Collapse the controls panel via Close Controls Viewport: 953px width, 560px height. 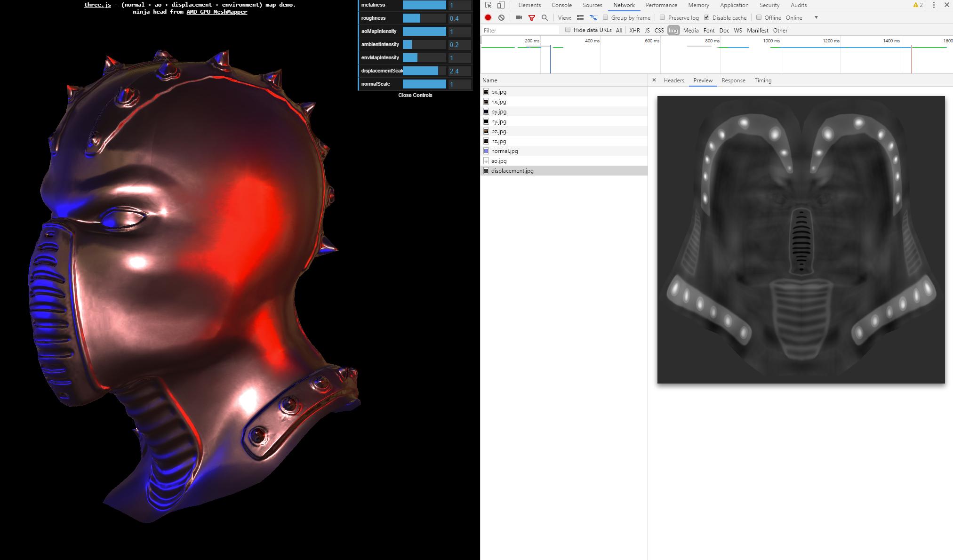415,95
